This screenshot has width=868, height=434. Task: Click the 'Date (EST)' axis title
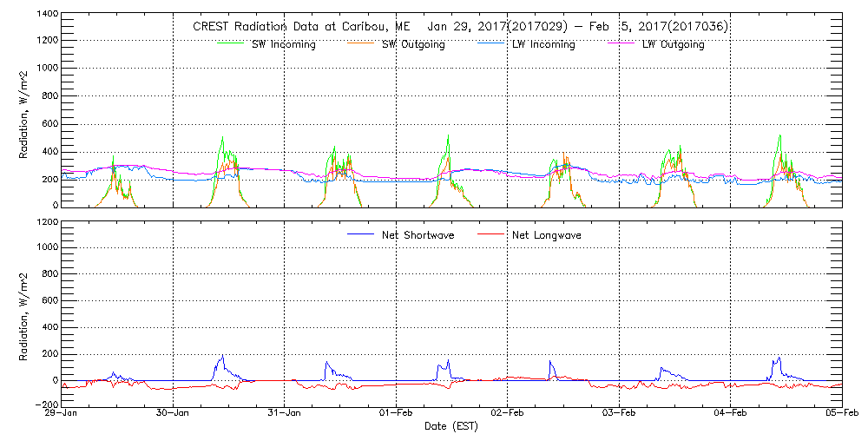451,426
